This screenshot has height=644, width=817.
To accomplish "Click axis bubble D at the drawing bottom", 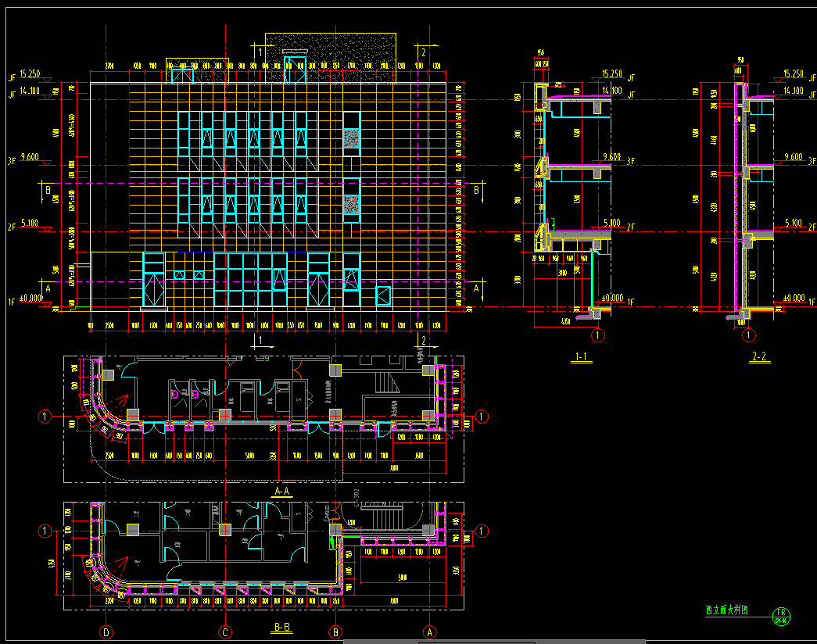I will (x=106, y=632).
